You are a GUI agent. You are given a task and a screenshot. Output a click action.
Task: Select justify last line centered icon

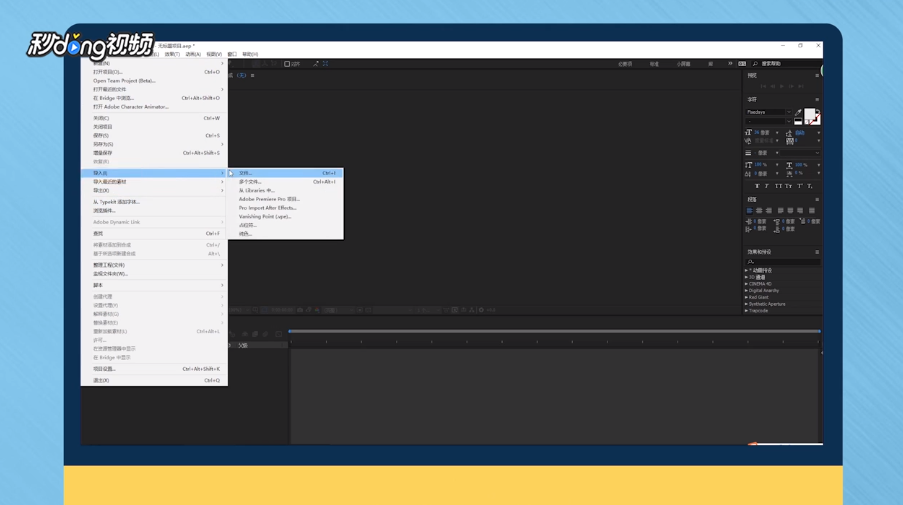(790, 211)
